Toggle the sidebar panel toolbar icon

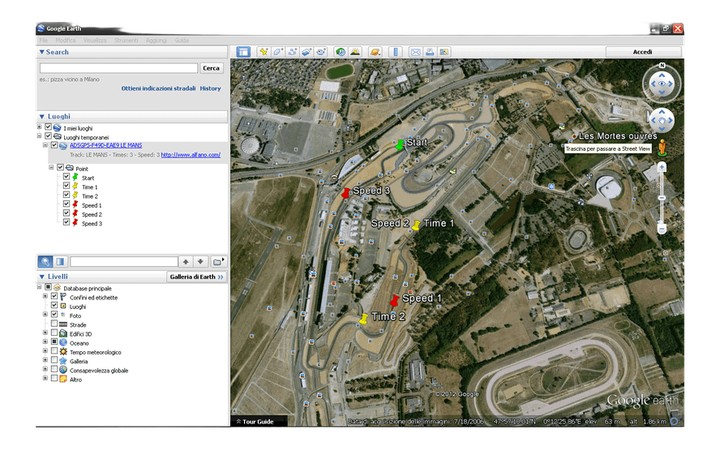tap(243, 51)
